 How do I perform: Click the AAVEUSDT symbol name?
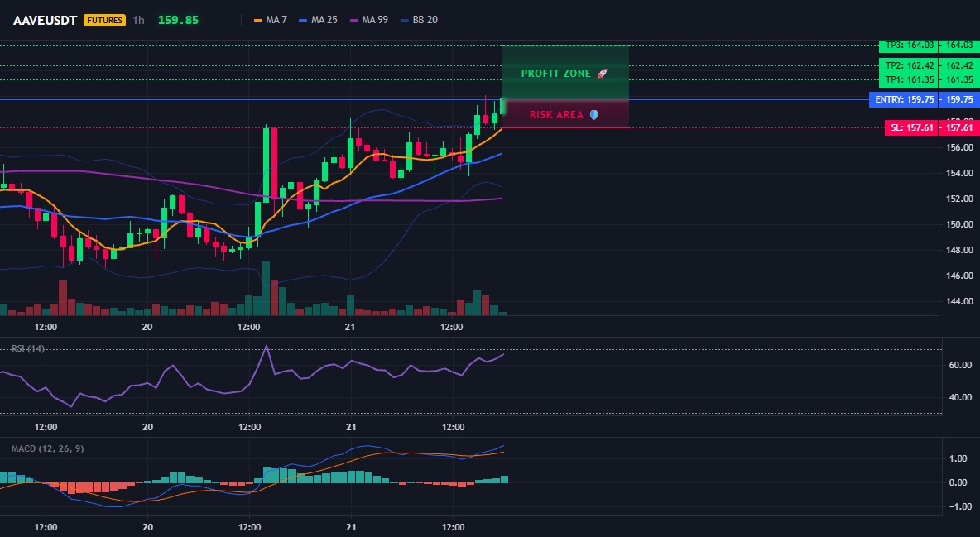tap(45, 20)
